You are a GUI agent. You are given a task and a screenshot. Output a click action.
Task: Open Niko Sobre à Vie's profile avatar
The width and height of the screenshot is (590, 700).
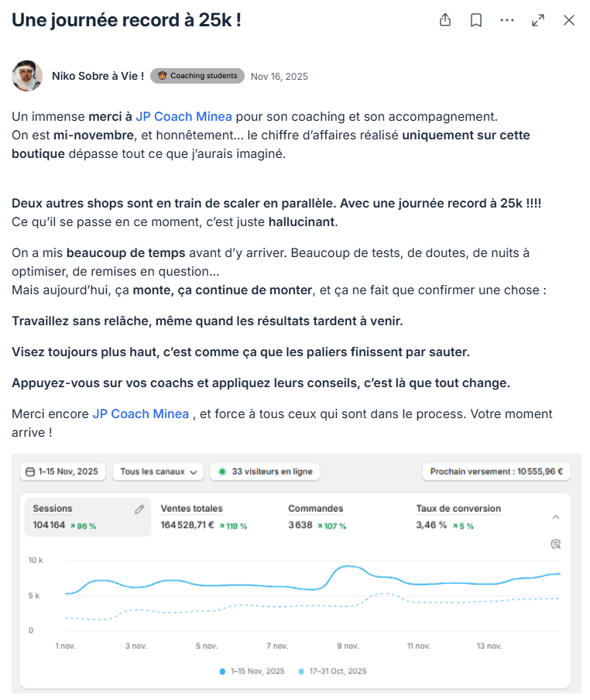[27, 76]
